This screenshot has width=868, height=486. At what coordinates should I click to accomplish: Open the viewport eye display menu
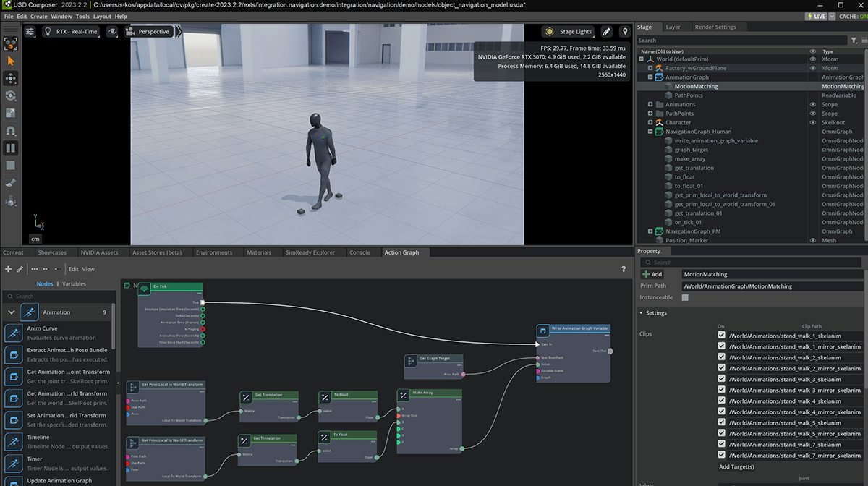[112, 32]
